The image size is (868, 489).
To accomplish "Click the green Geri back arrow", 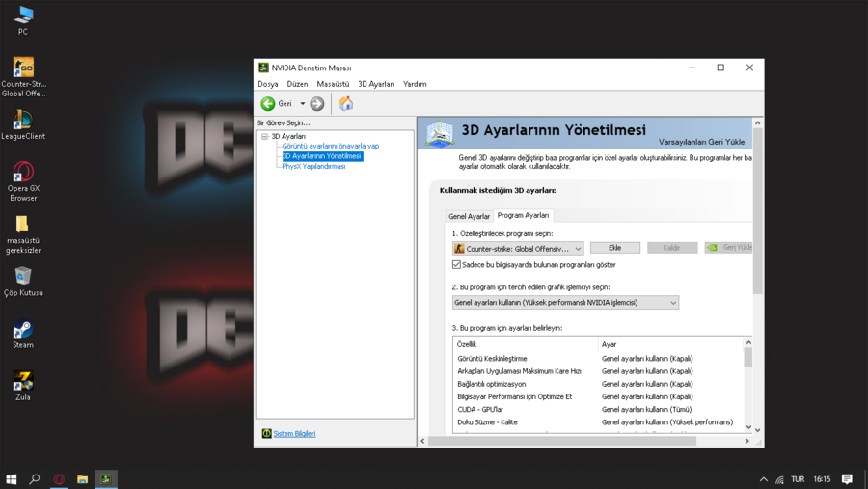I will [x=268, y=104].
